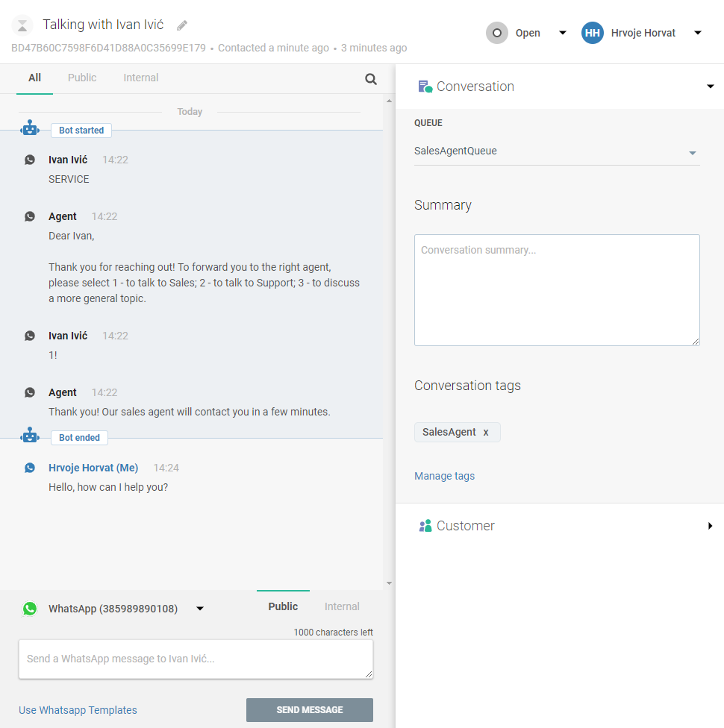Switch message mode to Public
The width and height of the screenshot is (724, 728).
pos(283,606)
